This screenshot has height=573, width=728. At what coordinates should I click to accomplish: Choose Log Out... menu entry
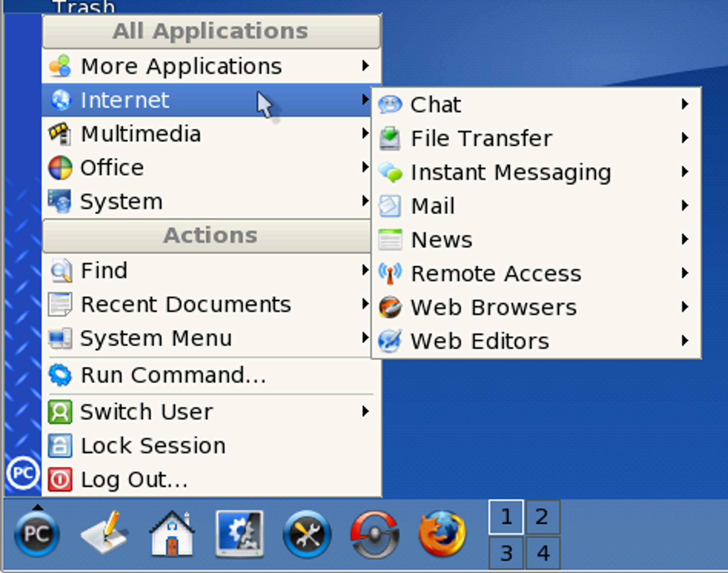click(211, 479)
